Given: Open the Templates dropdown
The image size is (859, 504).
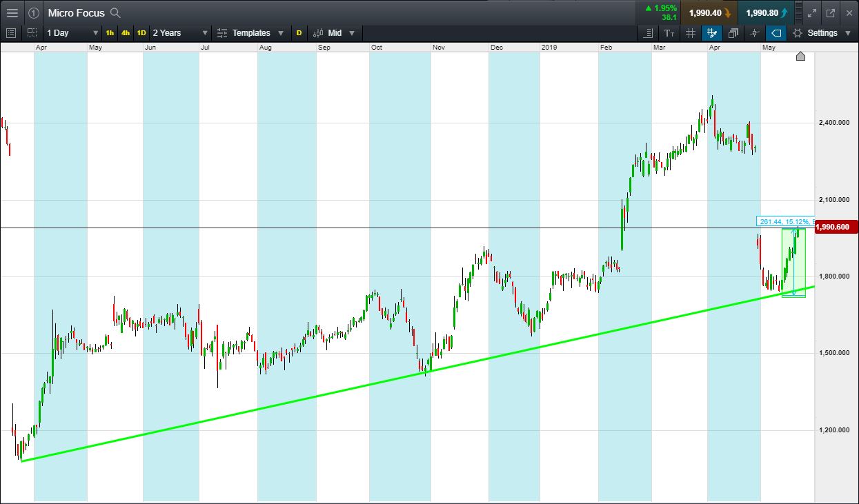Looking at the screenshot, I should pos(250,32).
